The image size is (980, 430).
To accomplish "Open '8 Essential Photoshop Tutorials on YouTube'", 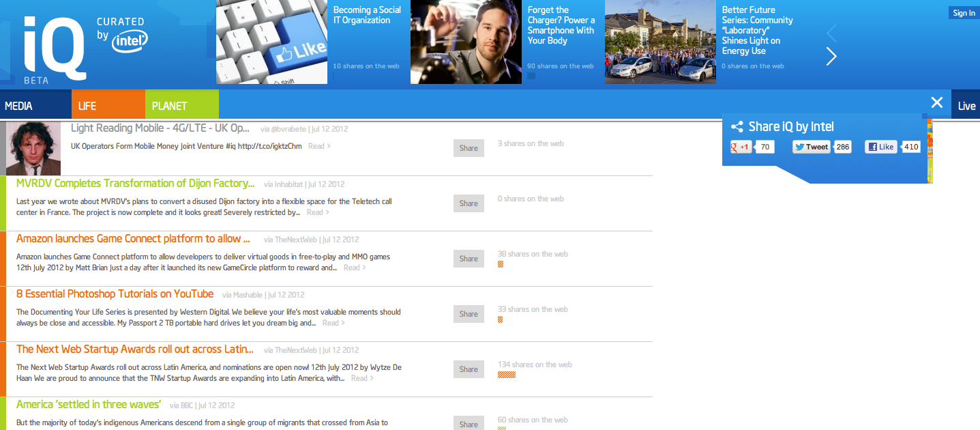I will pyautogui.click(x=115, y=293).
